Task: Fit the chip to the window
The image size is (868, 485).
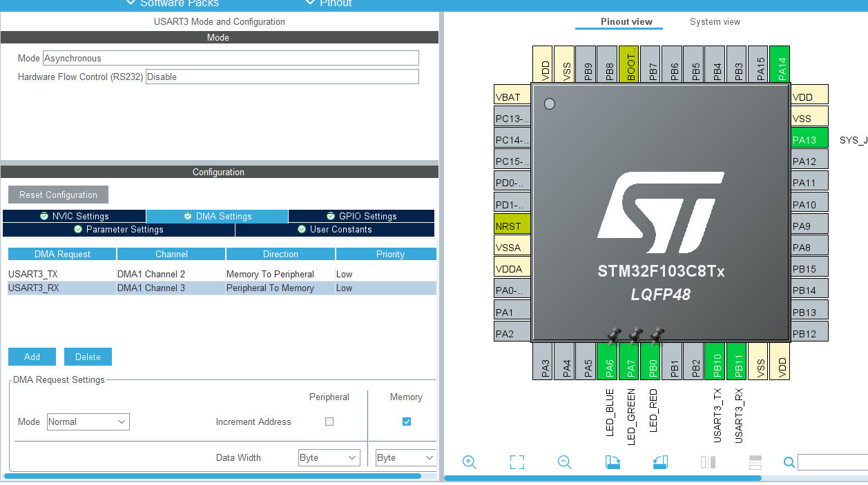Action: (x=517, y=462)
